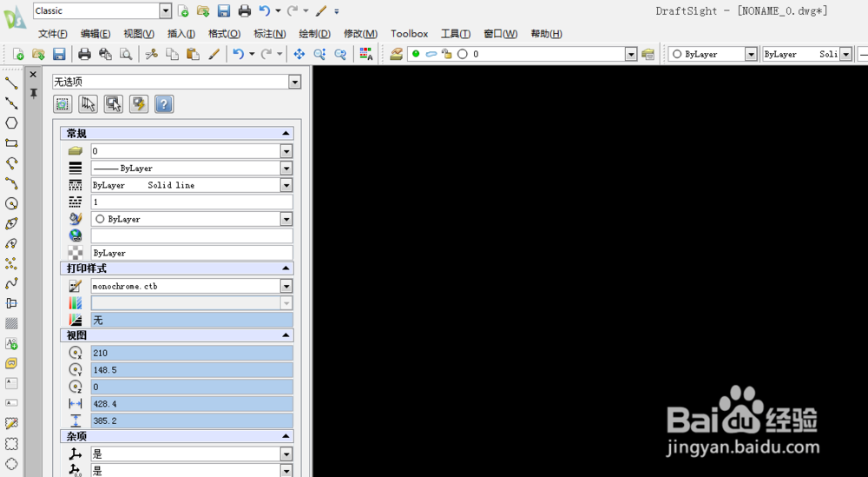This screenshot has height=477, width=868.
Task: Open the 视图(V) menu
Action: click(138, 34)
